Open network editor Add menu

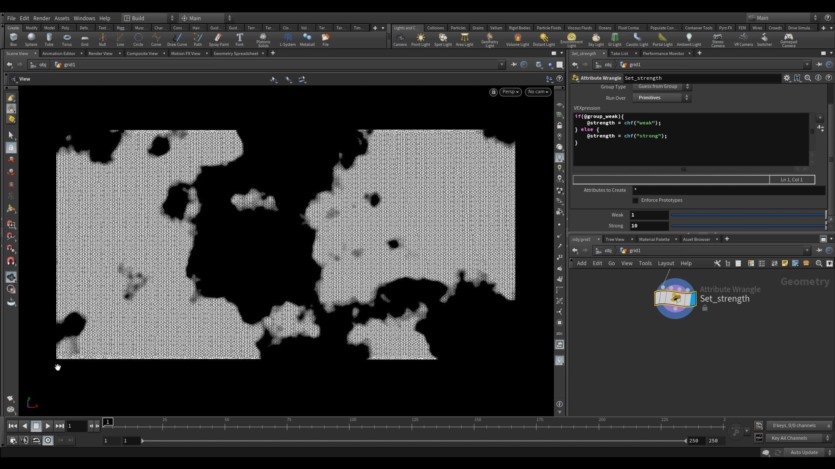(582, 264)
